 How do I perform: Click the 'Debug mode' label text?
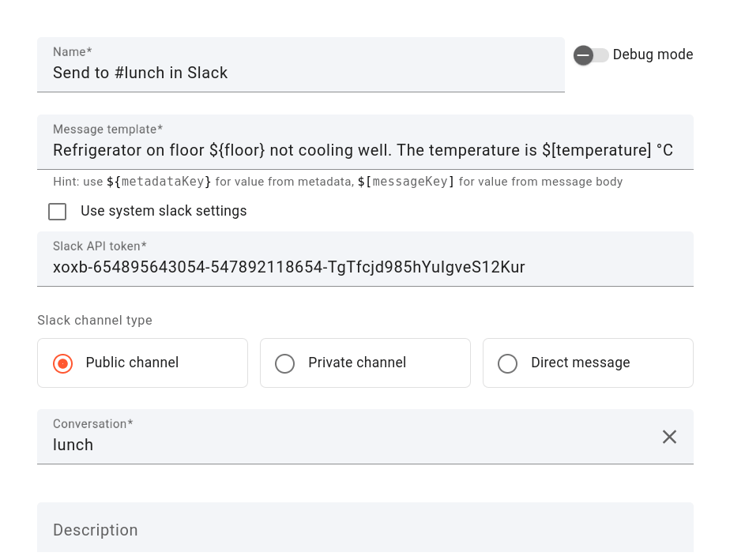[653, 55]
